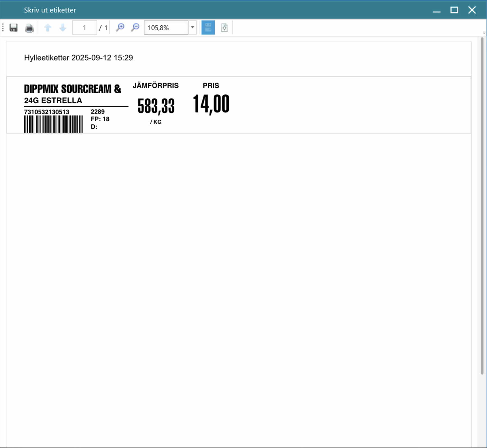Click the barcode number 7310532130513
Screen dimensions: 487x448
[47, 112]
